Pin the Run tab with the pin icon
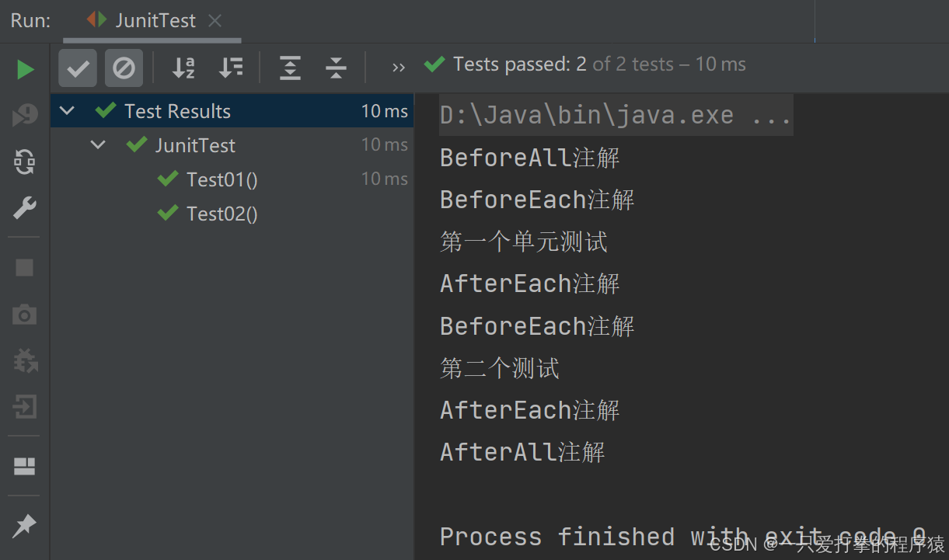Screen dimensions: 949x560 25,525
